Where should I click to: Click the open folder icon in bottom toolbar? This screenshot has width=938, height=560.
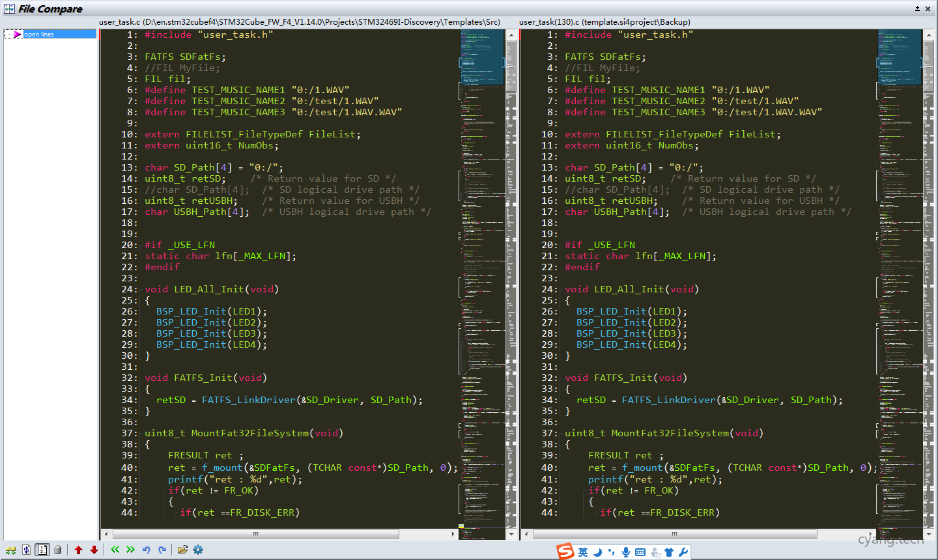tap(182, 550)
